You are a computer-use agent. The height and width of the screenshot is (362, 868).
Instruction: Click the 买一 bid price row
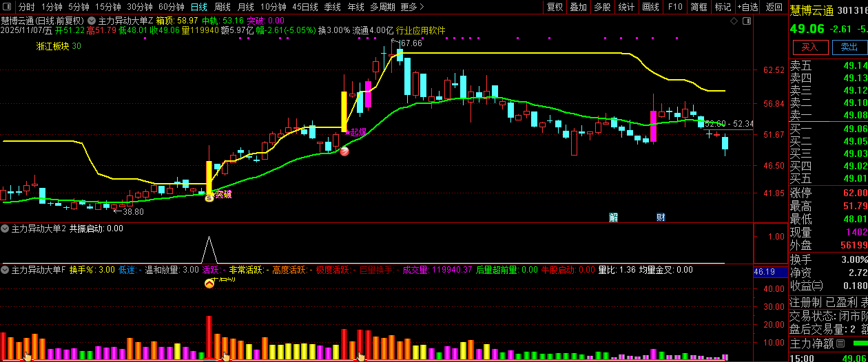[828, 129]
